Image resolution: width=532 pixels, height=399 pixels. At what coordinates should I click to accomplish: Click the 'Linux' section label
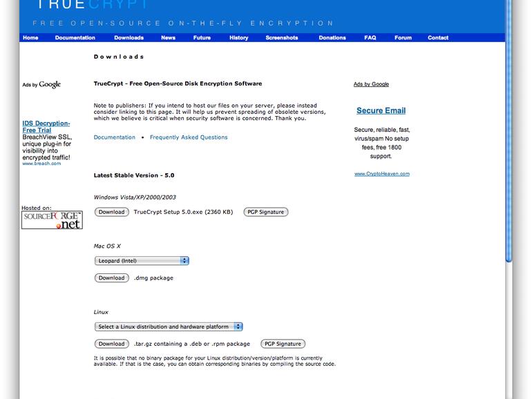(101, 312)
